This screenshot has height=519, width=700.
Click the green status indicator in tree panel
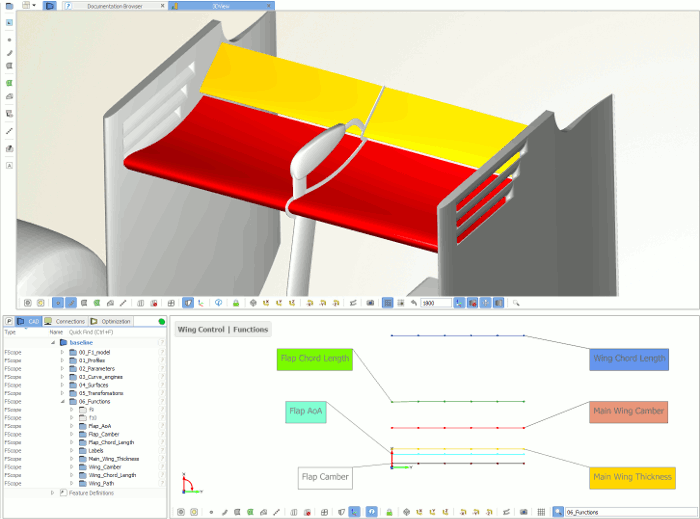162,321
